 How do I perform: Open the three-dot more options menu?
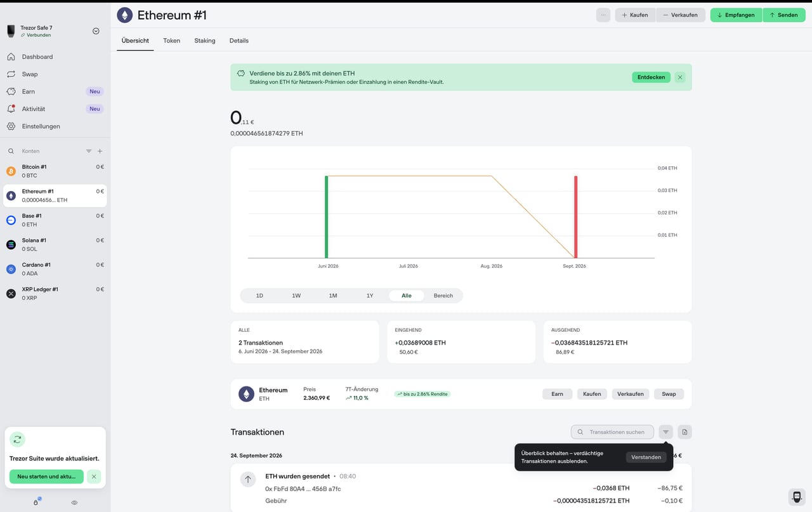tap(603, 15)
